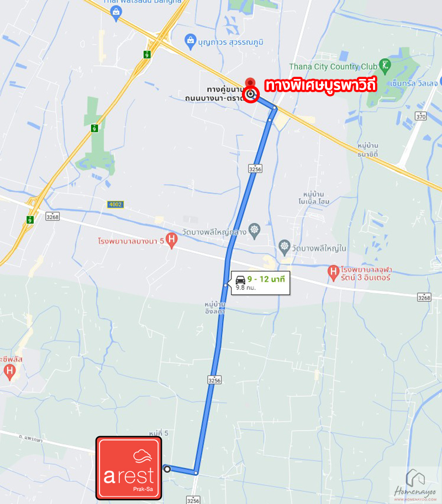Click the car icon in route info box
Image resolution: width=442 pixels, height=504 pixels.
[240, 279]
